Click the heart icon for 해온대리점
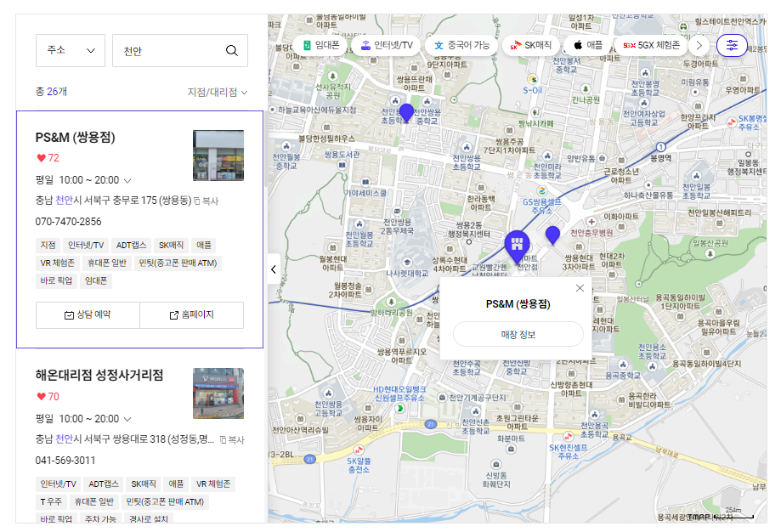 coord(42,397)
